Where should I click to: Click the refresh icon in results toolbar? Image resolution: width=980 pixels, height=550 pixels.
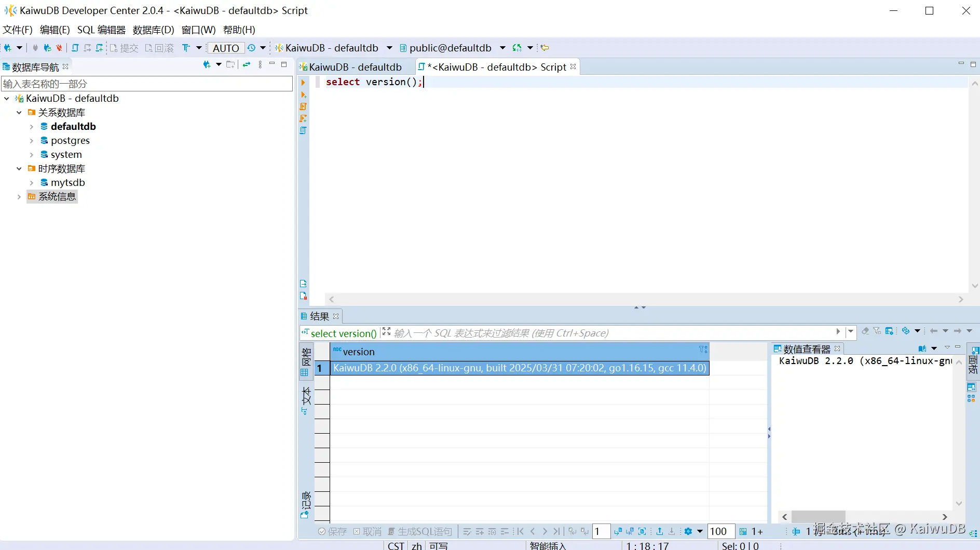click(x=906, y=331)
